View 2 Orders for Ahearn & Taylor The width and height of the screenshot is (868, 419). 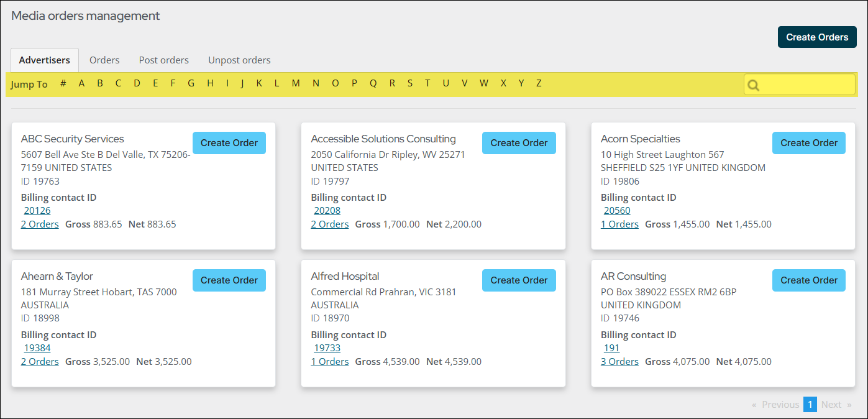[x=40, y=362]
